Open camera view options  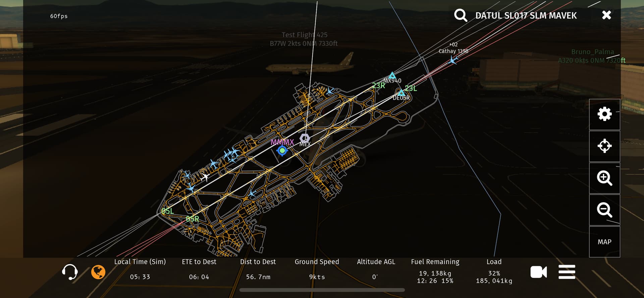click(539, 272)
